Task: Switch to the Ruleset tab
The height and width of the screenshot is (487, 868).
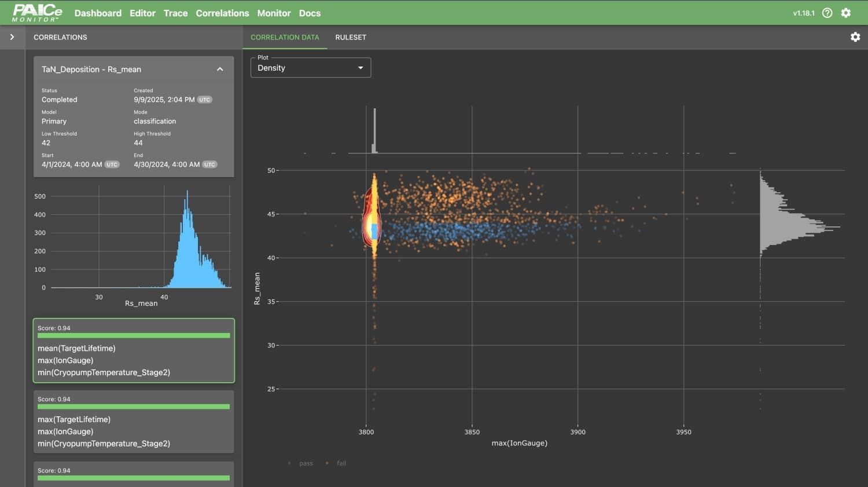Action: click(351, 37)
